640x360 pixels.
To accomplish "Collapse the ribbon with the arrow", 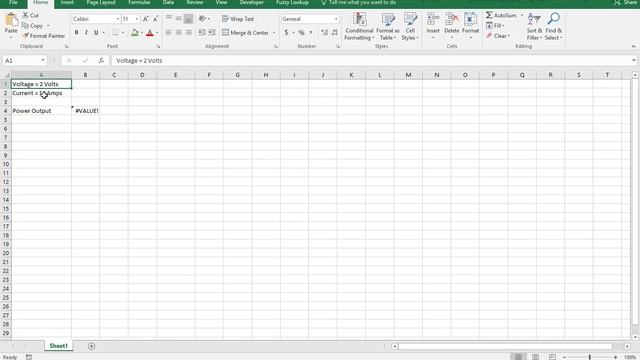I will [x=633, y=46].
